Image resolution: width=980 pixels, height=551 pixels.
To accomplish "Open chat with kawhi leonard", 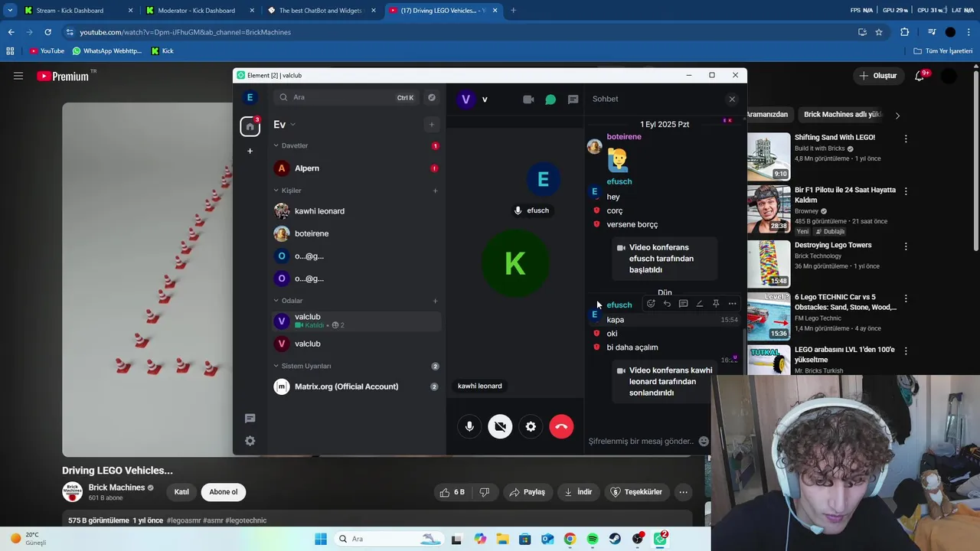I will [x=357, y=211].
